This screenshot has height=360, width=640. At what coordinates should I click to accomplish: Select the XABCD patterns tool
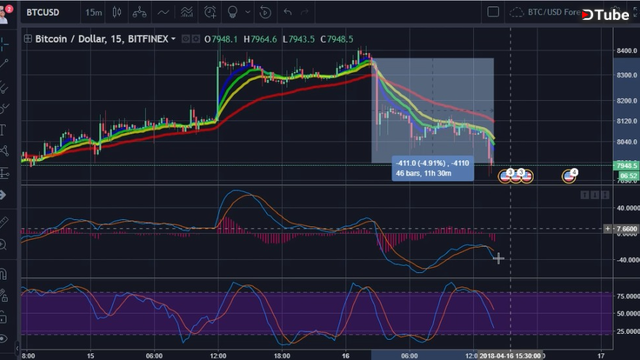point(4,151)
